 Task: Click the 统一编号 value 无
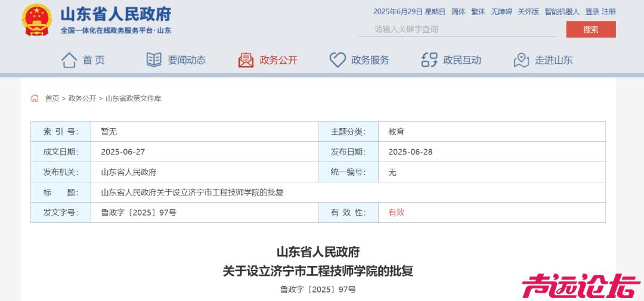(x=392, y=172)
